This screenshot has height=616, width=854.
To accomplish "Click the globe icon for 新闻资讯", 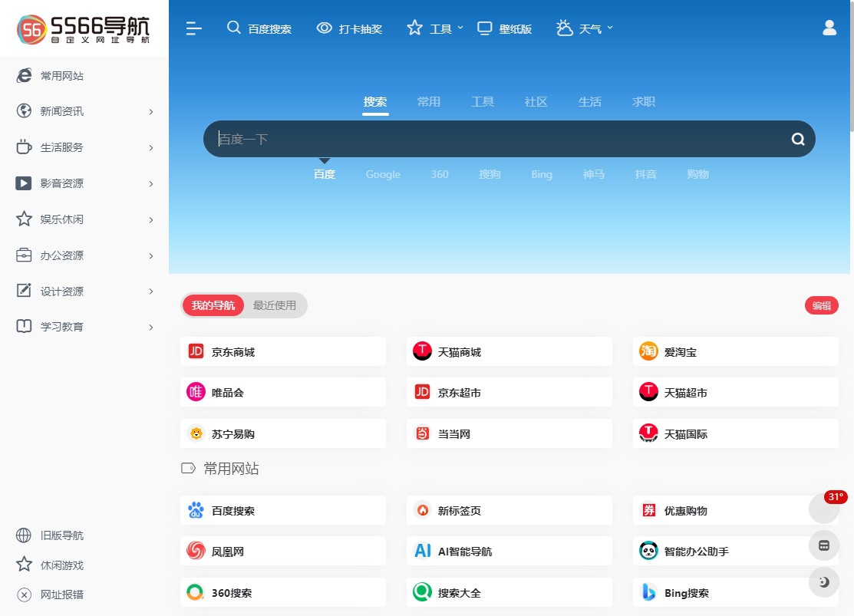I will (24, 111).
